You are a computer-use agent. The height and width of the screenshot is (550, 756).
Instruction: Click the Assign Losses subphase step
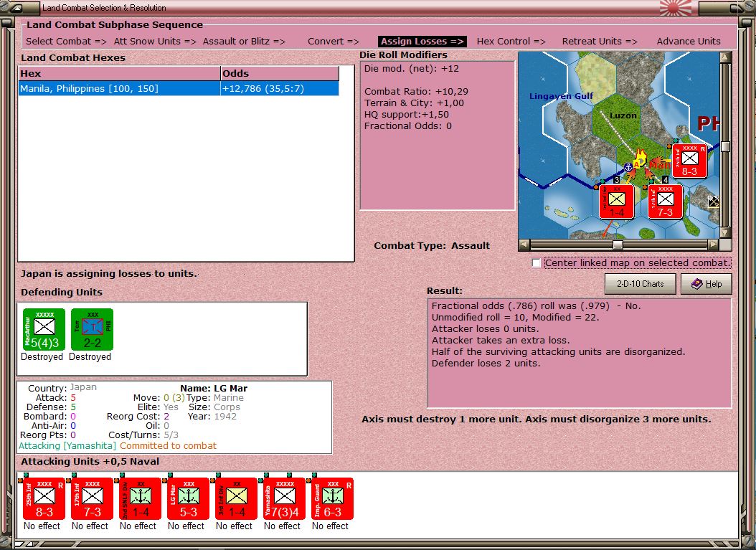(x=422, y=42)
